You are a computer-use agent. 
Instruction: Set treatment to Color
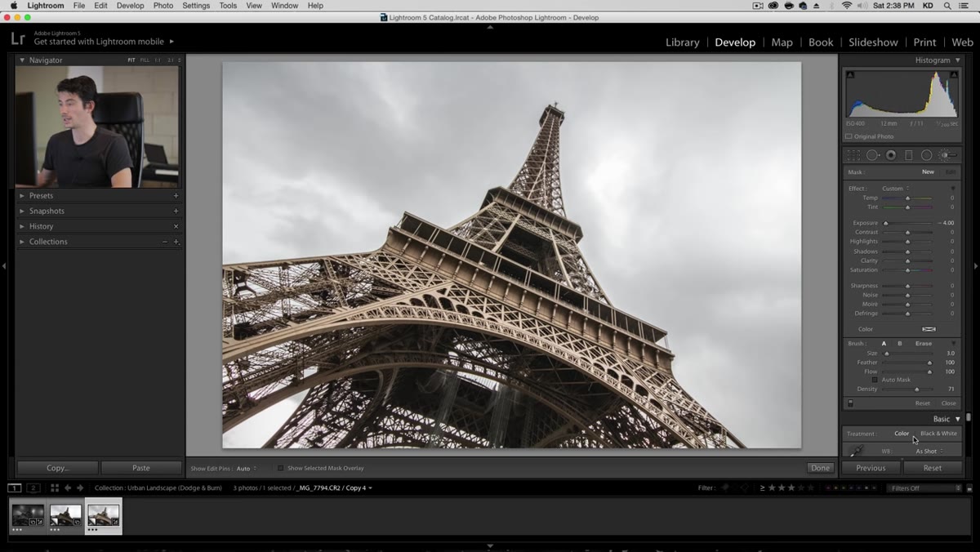tap(902, 434)
